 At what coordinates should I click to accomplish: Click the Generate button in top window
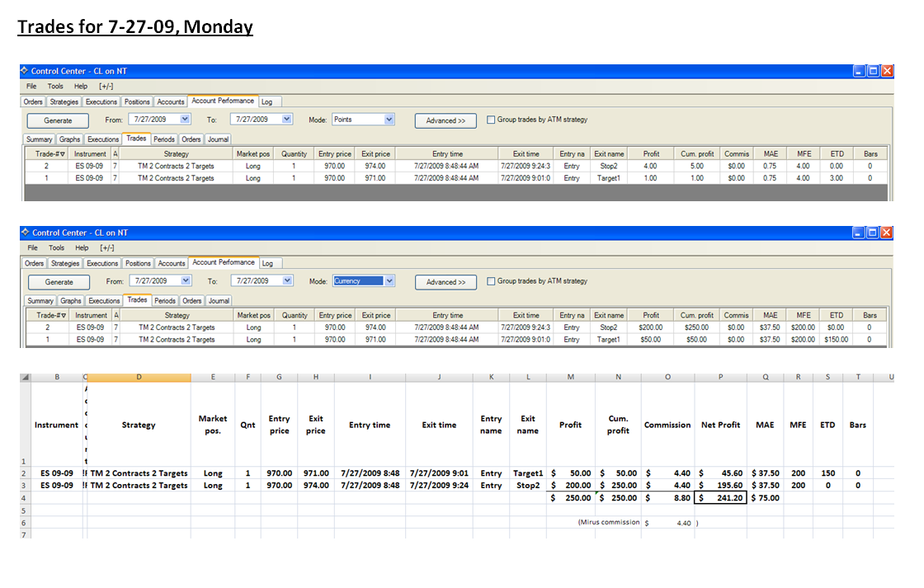click(58, 120)
